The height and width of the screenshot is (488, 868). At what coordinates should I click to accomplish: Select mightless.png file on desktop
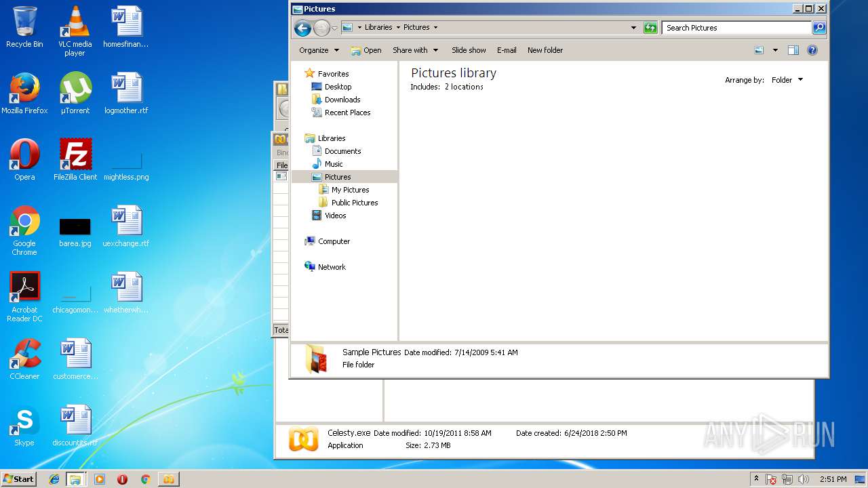(126, 166)
